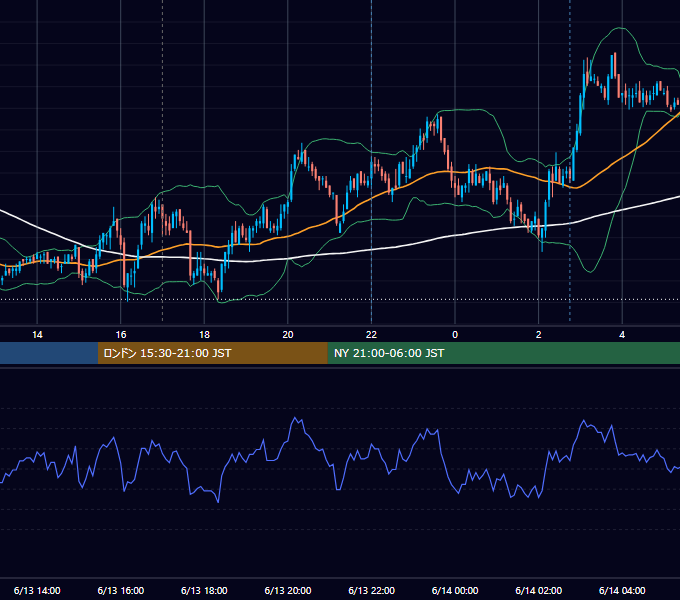The image size is (680, 600).
Task: Click the hour label 0 on price chart axis
Action: pyautogui.click(x=455, y=335)
